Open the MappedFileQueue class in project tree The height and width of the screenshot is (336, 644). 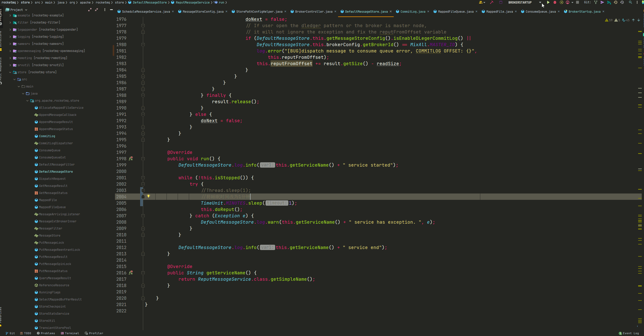pos(52,207)
